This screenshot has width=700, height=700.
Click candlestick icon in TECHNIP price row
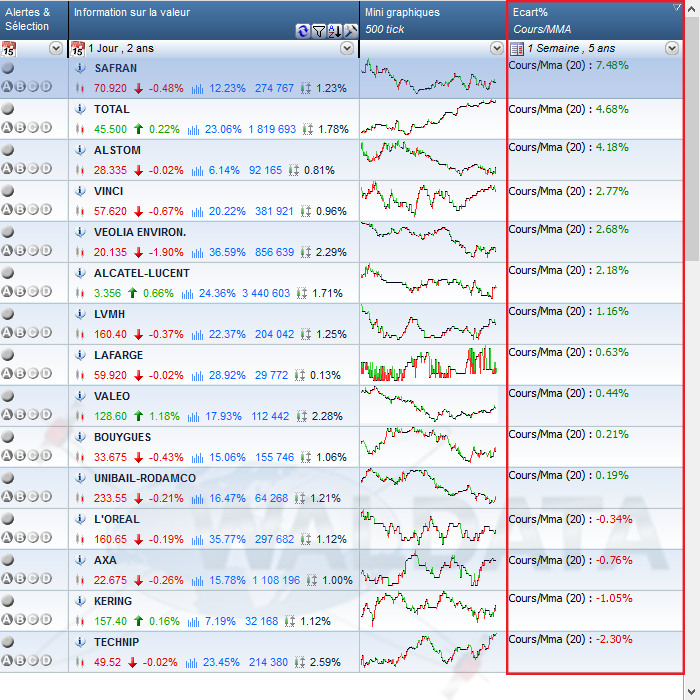coord(80,662)
